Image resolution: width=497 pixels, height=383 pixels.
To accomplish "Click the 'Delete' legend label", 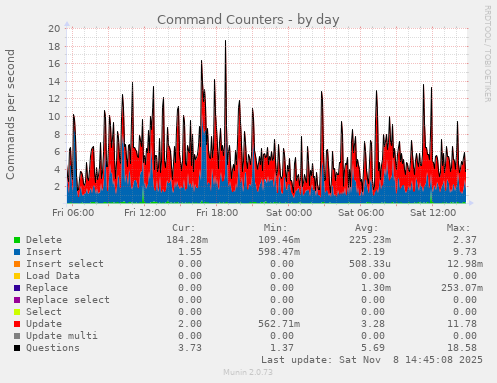I will (44, 240).
